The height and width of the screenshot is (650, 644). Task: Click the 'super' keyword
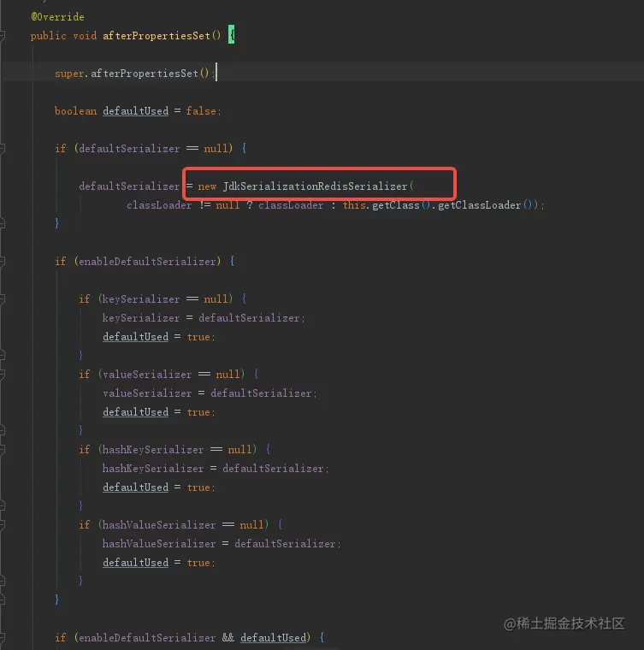[69, 74]
